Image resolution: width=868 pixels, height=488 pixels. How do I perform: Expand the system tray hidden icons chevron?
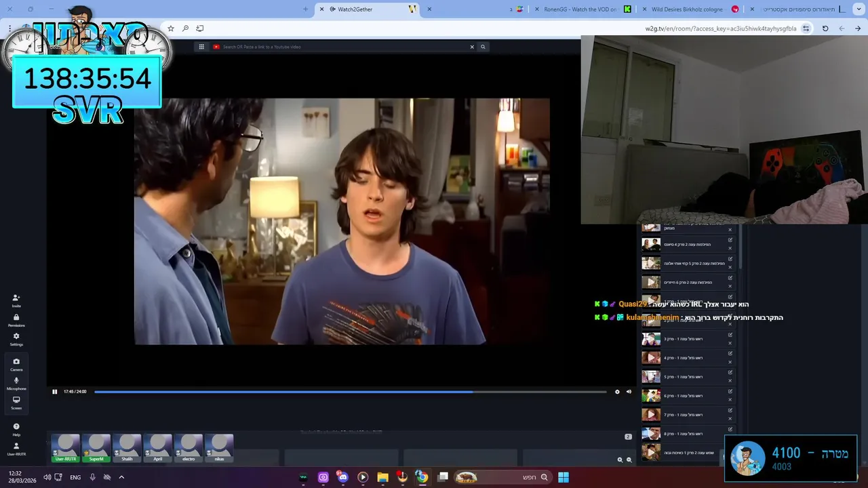pos(121,477)
